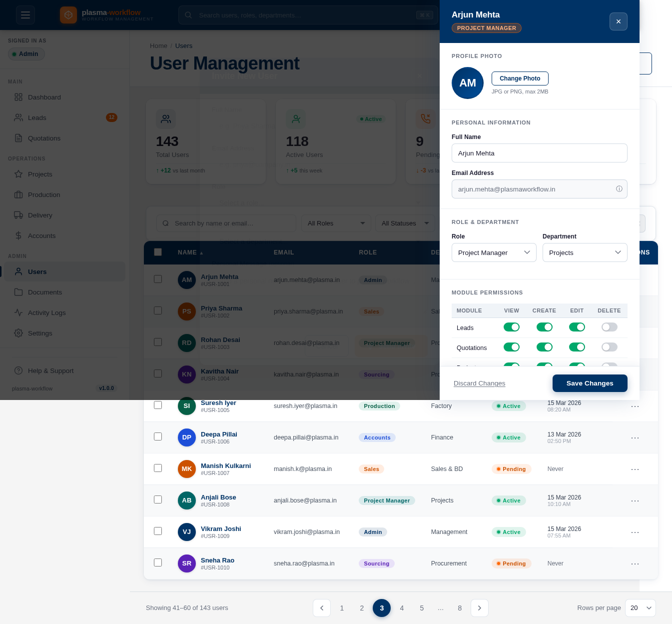
Task: Open Leads from the sidebar icon
Action: [x=18, y=117]
